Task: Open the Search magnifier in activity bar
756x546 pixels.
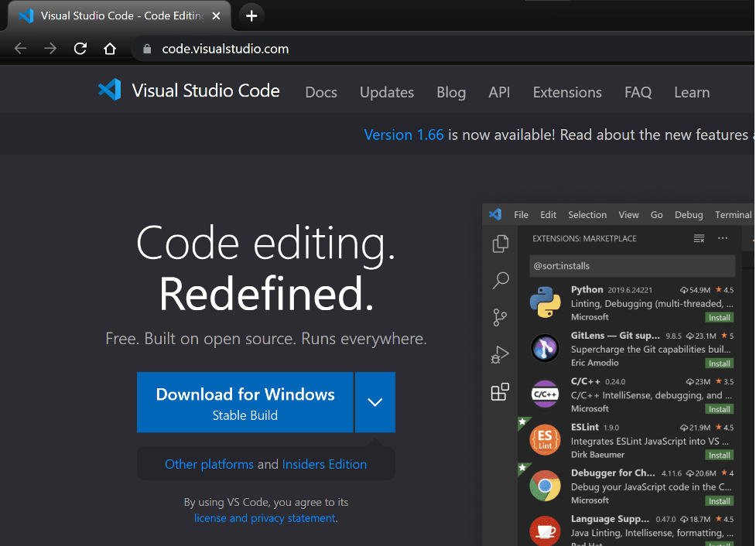Action: [x=501, y=280]
